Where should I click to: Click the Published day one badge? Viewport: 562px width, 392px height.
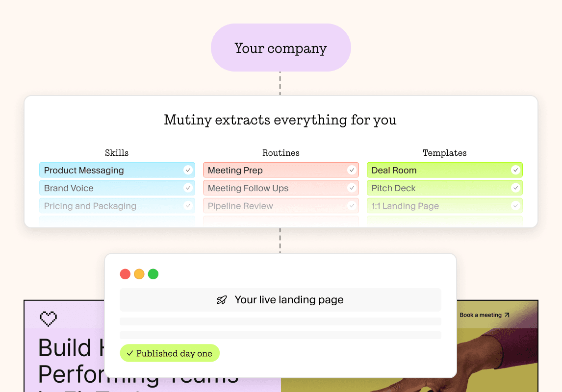coord(170,353)
